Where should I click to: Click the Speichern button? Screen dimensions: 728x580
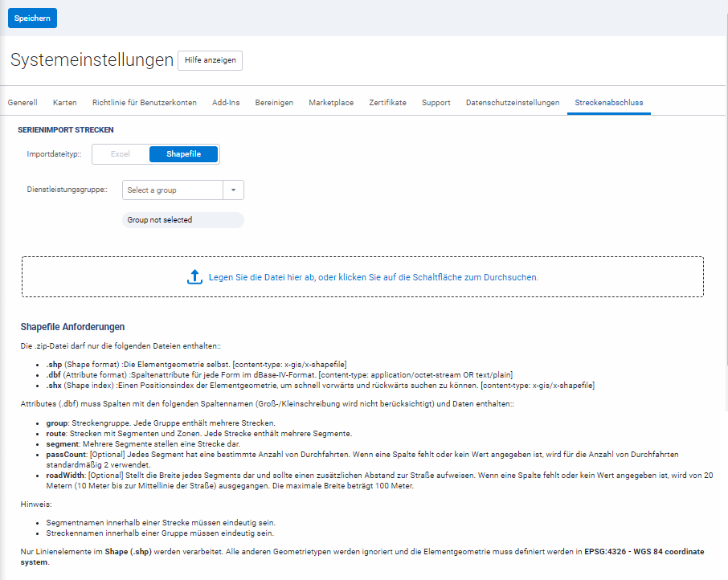[31, 17]
